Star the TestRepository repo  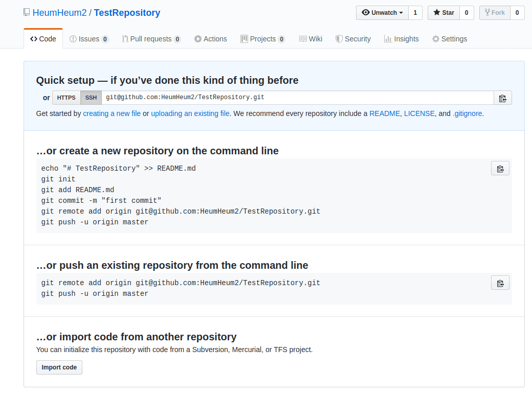click(444, 13)
